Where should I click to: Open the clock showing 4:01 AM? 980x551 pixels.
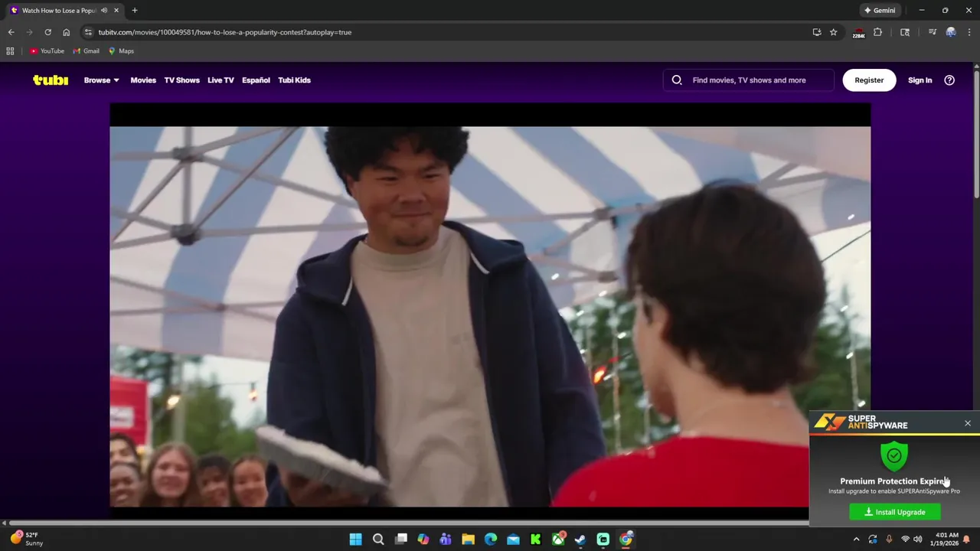click(946, 540)
